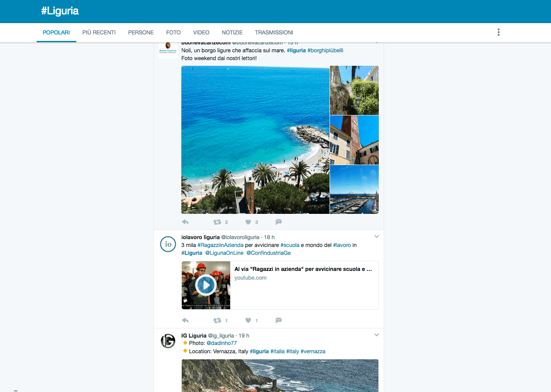The width and height of the screenshot is (551, 392).
Task: Open the Persone tab
Action: (x=141, y=33)
